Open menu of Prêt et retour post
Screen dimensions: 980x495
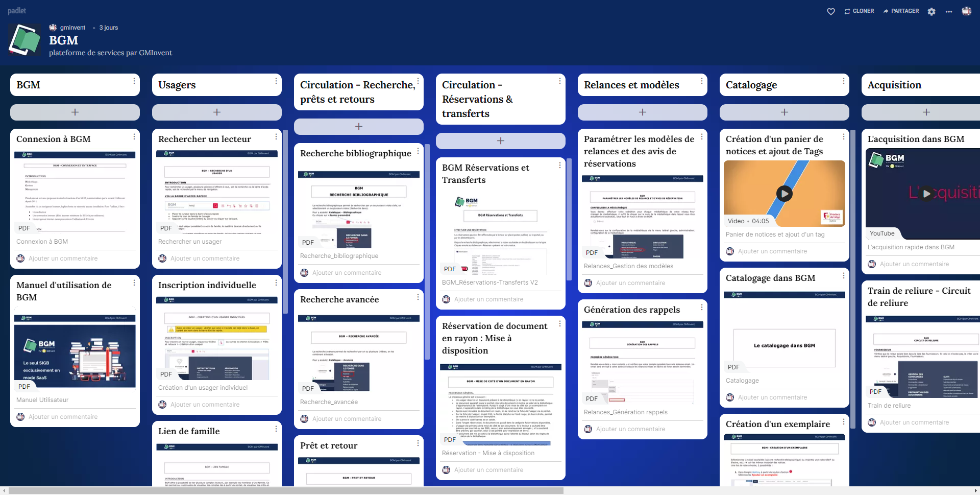pyautogui.click(x=418, y=443)
